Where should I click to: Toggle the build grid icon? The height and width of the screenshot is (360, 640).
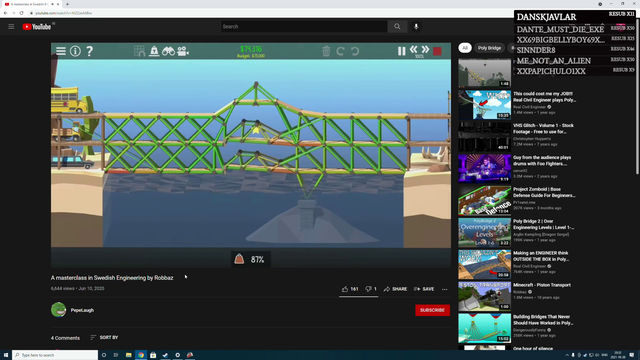point(139,51)
